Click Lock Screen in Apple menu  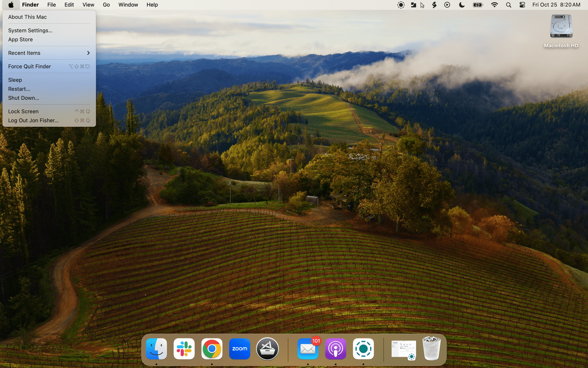pos(24,111)
